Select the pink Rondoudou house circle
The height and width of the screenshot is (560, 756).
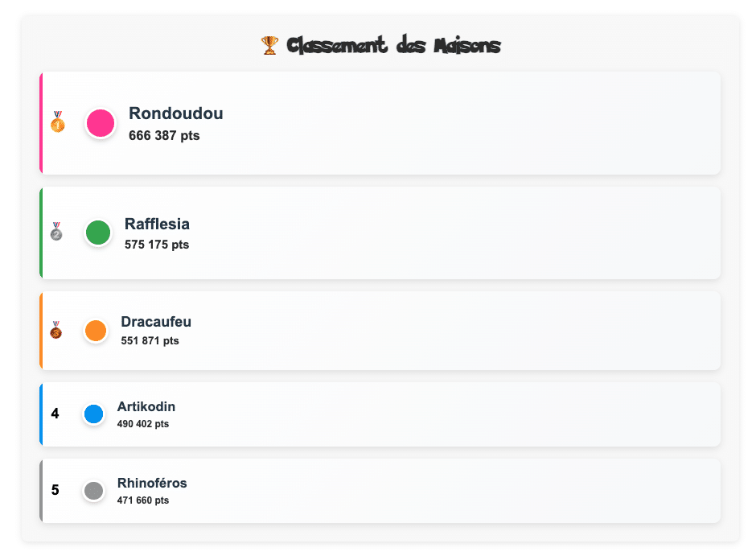point(101,123)
